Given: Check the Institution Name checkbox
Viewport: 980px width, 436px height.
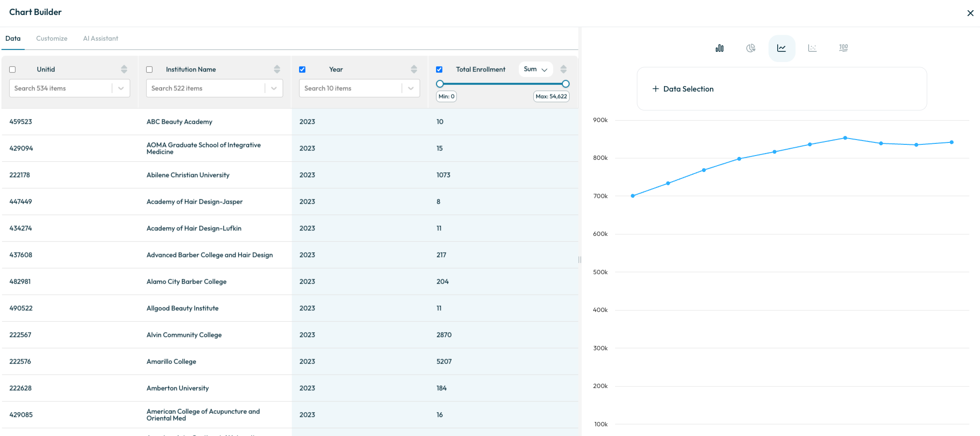Looking at the screenshot, I should pyautogui.click(x=150, y=70).
